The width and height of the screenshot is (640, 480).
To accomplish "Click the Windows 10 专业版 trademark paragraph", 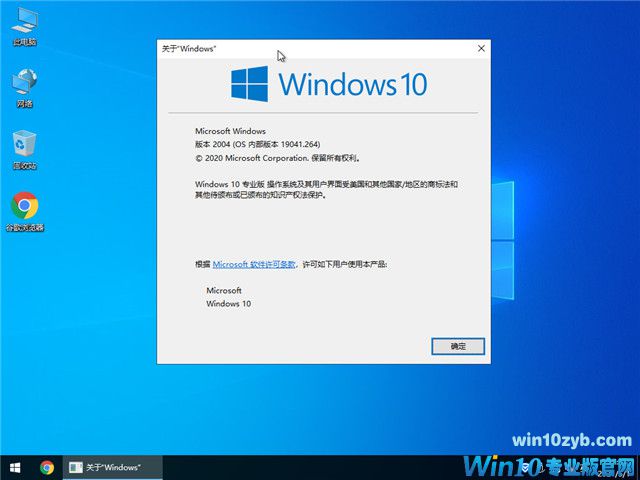I will coord(325,189).
